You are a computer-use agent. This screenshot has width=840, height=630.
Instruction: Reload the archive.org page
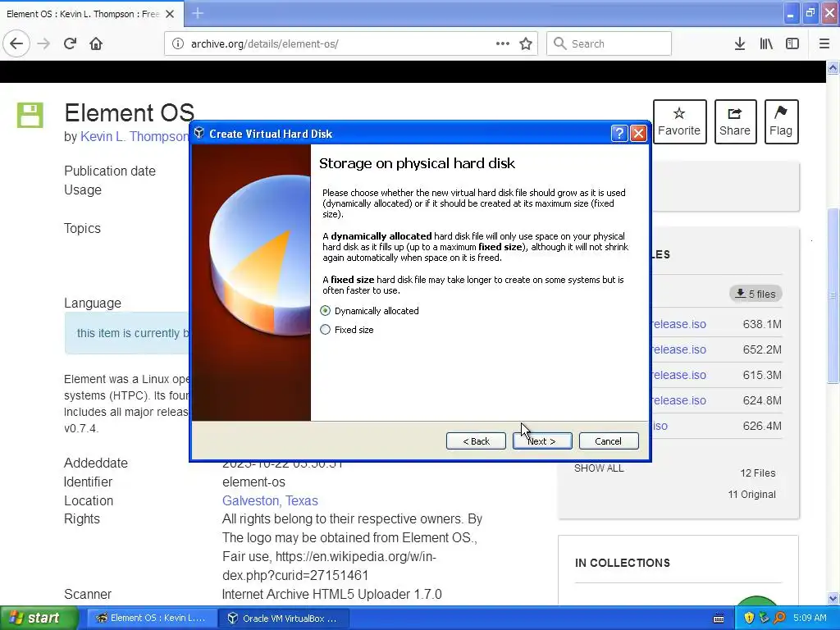[70, 43]
